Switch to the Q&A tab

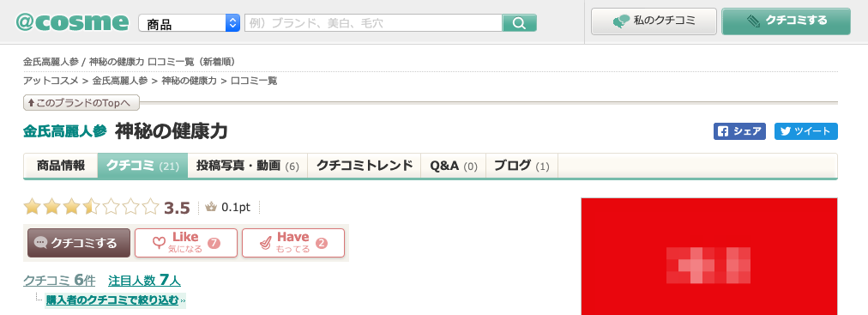coord(454,166)
